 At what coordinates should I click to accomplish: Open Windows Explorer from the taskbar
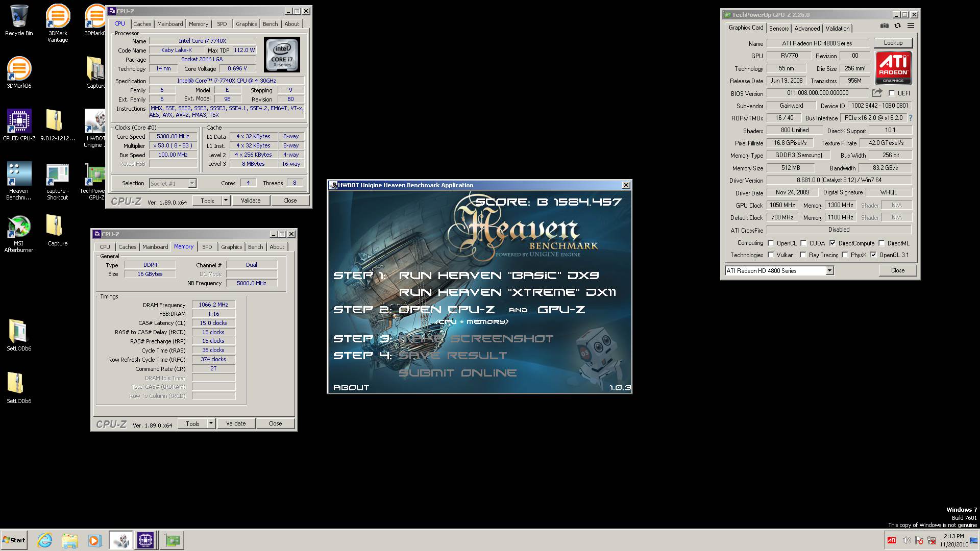tap(70, 540)
